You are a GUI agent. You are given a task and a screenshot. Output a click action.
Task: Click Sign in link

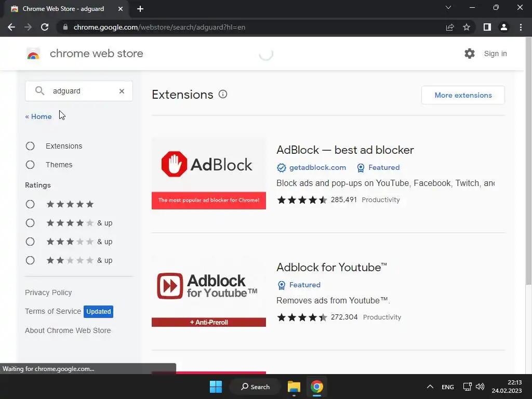[495, 54]
